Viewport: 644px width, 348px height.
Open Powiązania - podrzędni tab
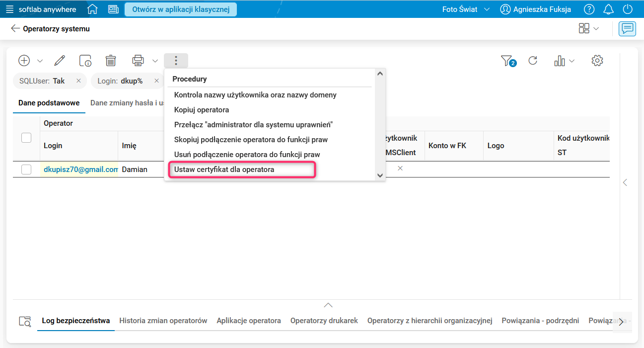[x=540, y=321]
